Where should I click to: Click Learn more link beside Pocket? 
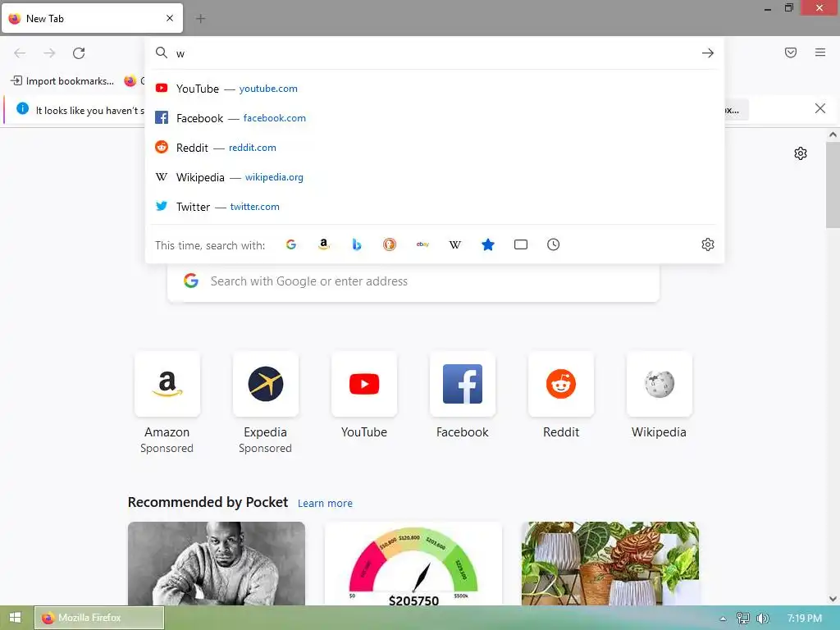[325, 504]
